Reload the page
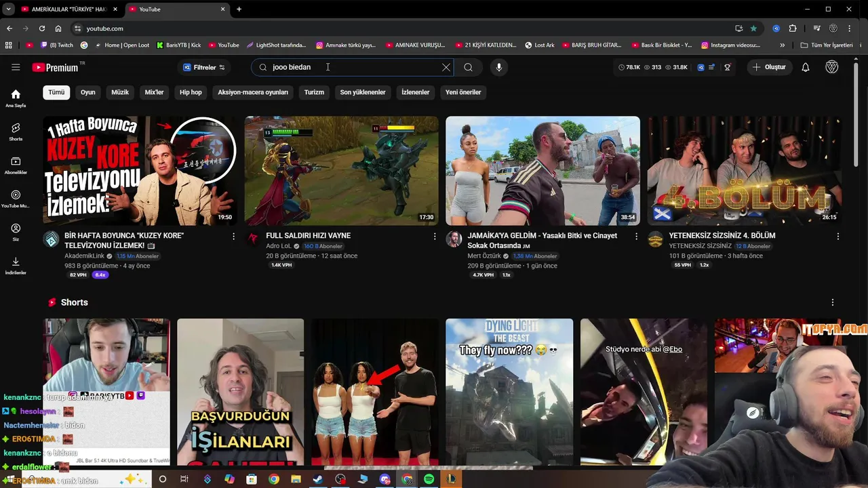The width and height of the screenshot is (868, 488). [42, 28]
